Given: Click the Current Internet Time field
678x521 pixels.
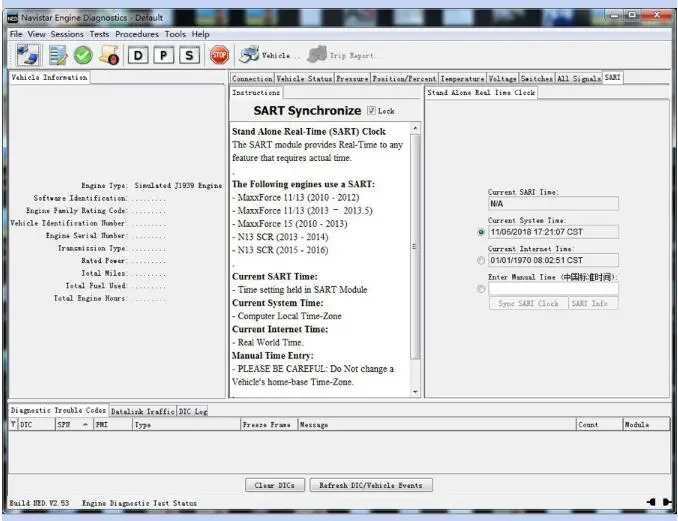Looking at the screenshot, I should tap(553, 260).
